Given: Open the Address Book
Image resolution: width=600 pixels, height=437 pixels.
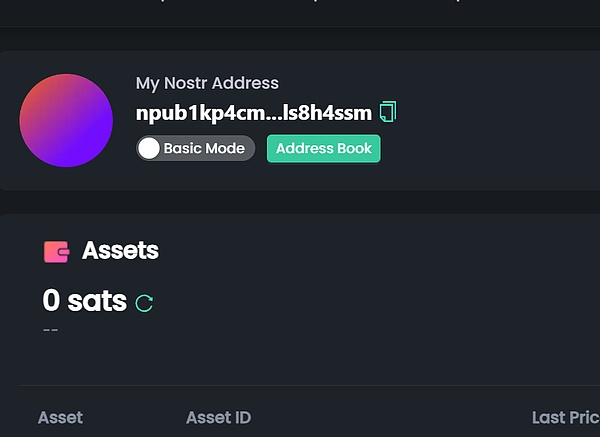Looking at the screenshot, I should pyautogui.click(x=323, y=149).
